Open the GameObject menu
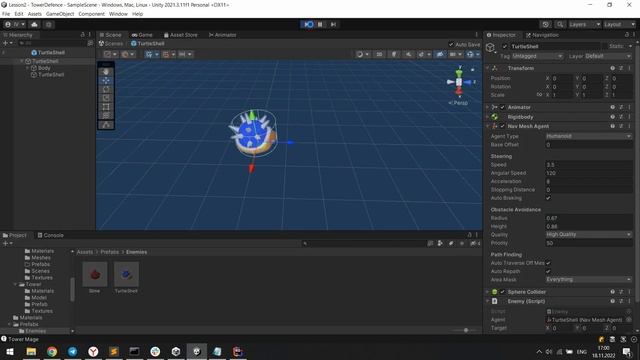640x360 pixels. coord(60,14)
